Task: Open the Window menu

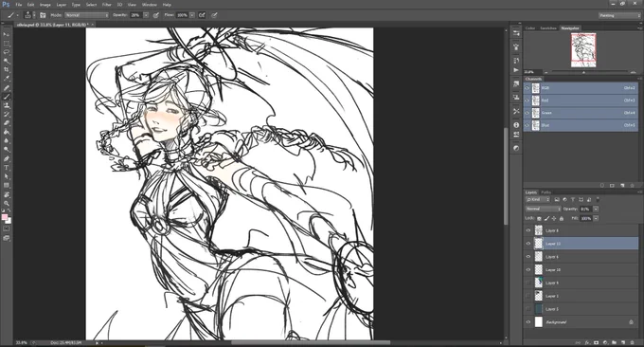Action: coord(149,5)
